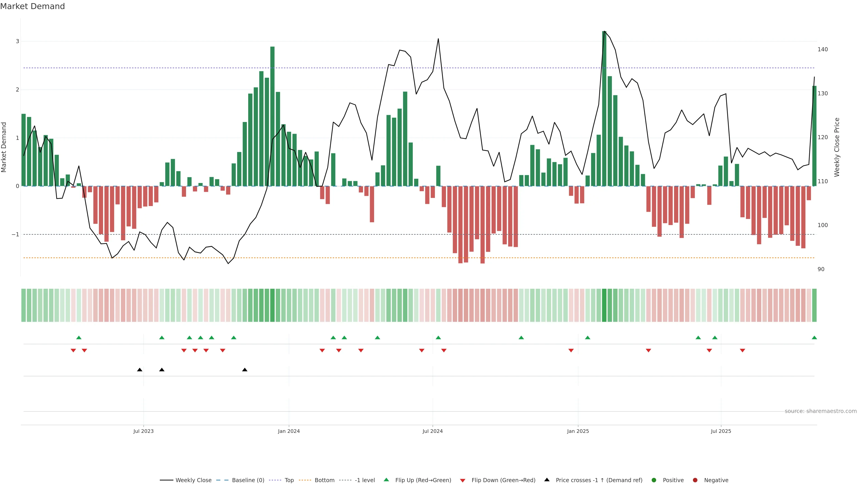This screenshot has height=488, width=868.
Task: Click the Market Demand chart title
Action: click(x=32, y=6)
